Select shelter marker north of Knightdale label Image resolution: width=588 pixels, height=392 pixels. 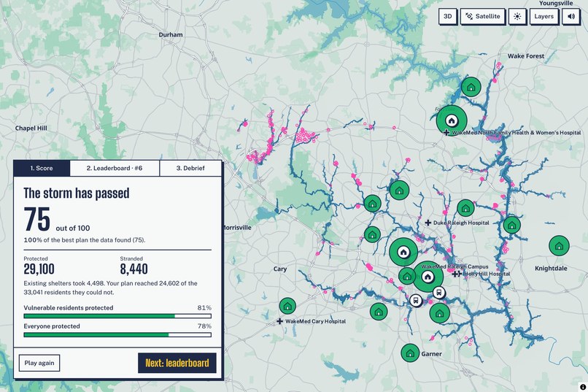559,246
